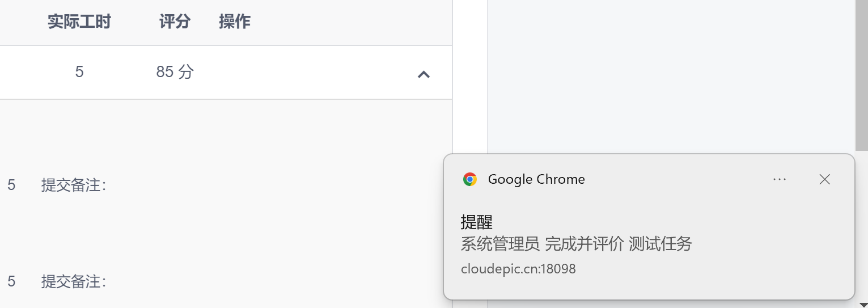Select the 85 分 score cell
The image size is (868, 308).
(175, 72)
